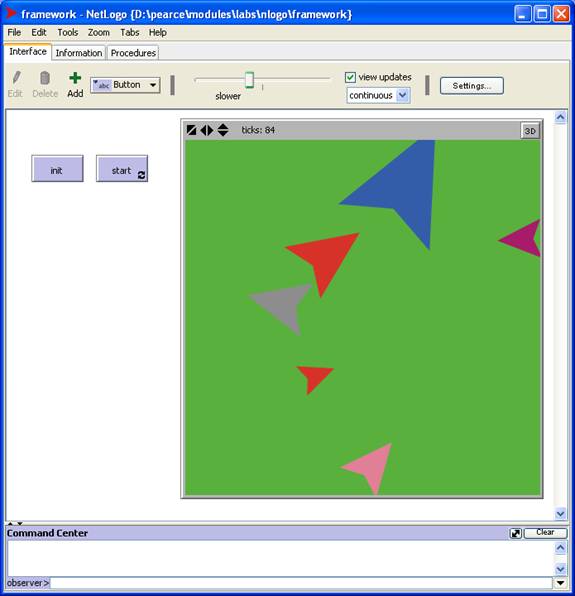Click the green Add plus icon
The image size is (575, 596).
pyautogui.click(x=75, y=78)
